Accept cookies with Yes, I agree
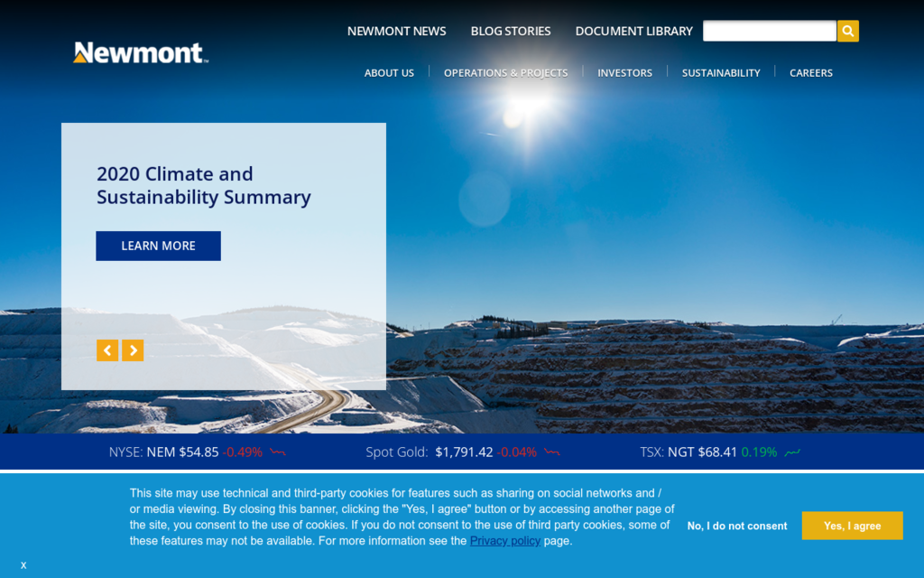This screenshot has width=924, height=578. (852, 525)
